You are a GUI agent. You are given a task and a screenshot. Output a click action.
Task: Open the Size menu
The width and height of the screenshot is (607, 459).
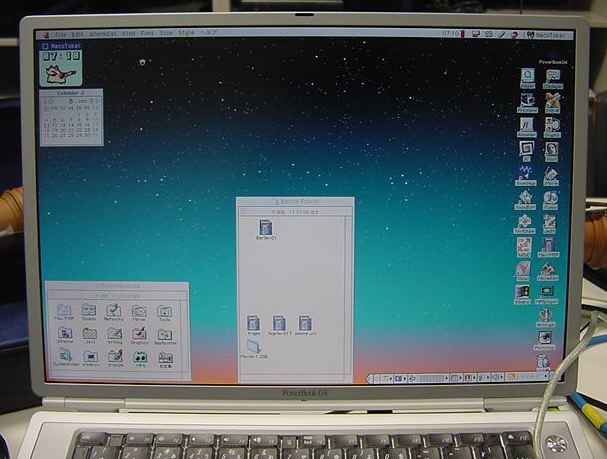[x=166, y=33]
